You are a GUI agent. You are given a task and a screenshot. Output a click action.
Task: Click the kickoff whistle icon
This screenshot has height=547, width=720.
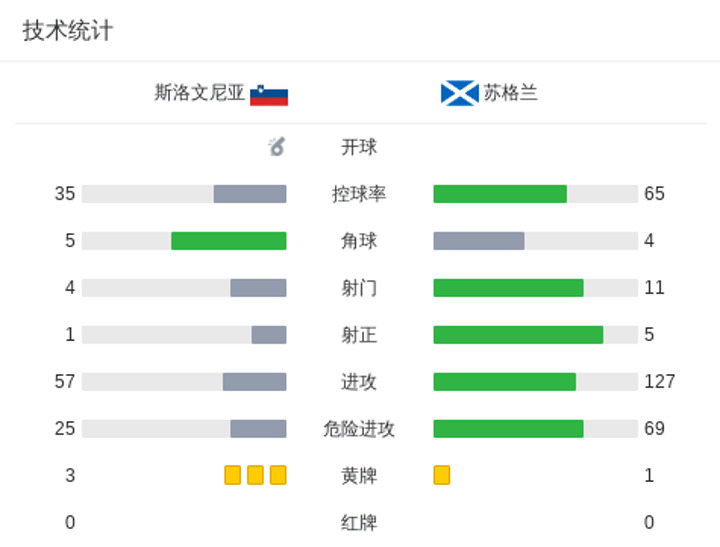276,147
